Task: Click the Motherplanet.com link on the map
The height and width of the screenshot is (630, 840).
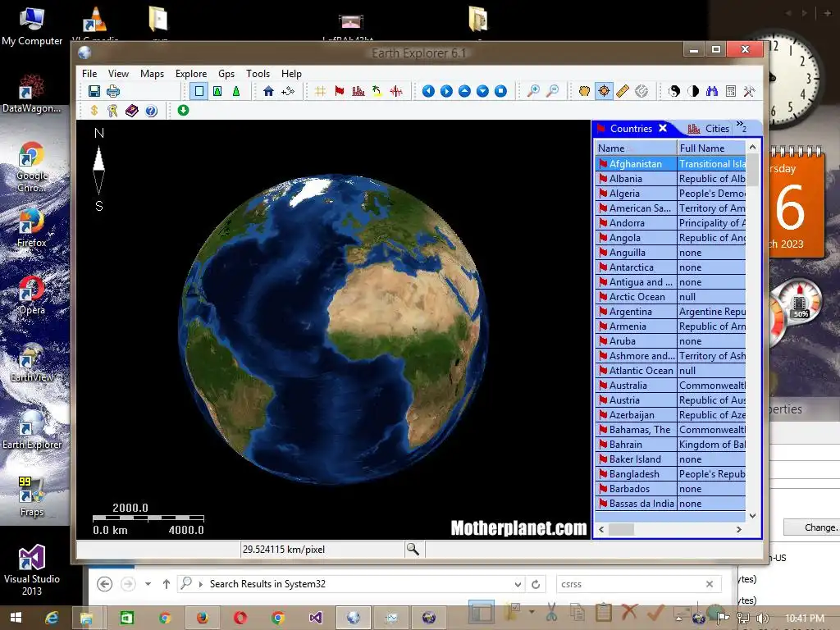Action: click(518, 528)
